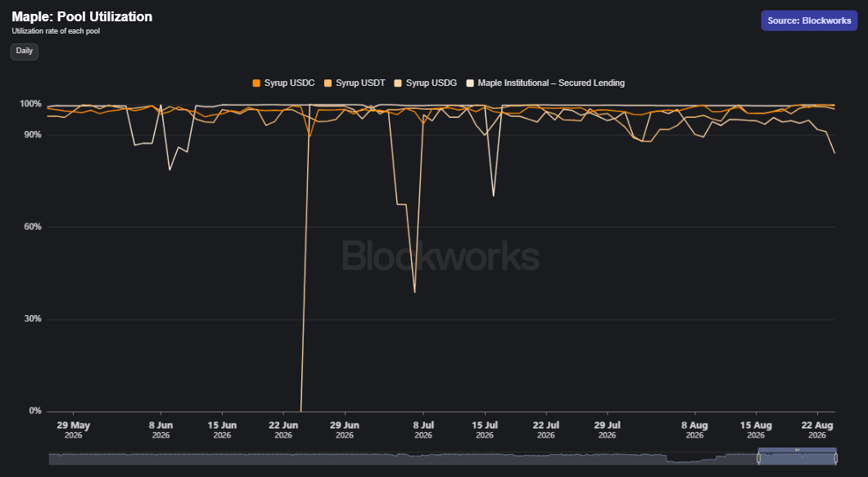This screenshot has height=477, width=868.
Task: Toggle the Syrup USDG legend label
Action: coord(432,83)
